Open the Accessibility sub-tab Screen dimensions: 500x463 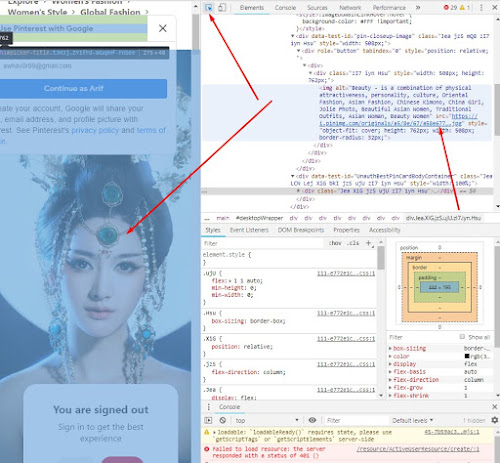(384, 230)
